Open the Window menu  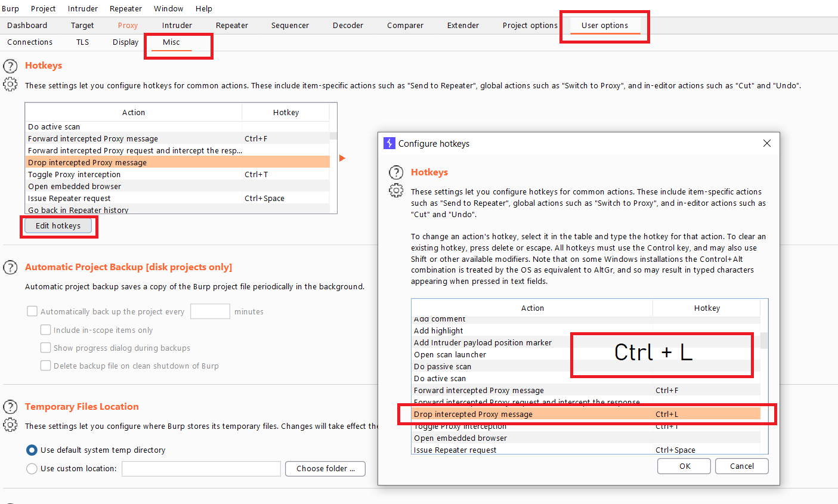tap(168, 8)
